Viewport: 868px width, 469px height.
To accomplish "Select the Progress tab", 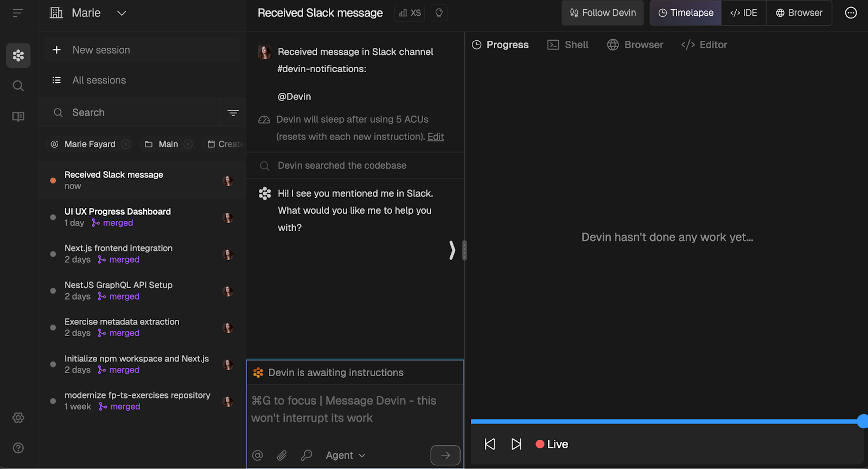I will (500, 45).
